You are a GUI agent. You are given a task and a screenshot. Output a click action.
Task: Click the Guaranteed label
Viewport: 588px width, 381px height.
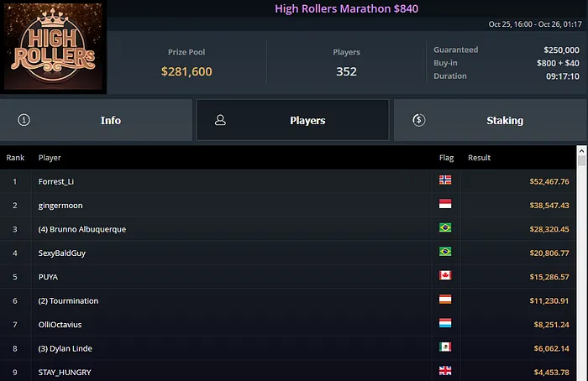click(456, 50)
